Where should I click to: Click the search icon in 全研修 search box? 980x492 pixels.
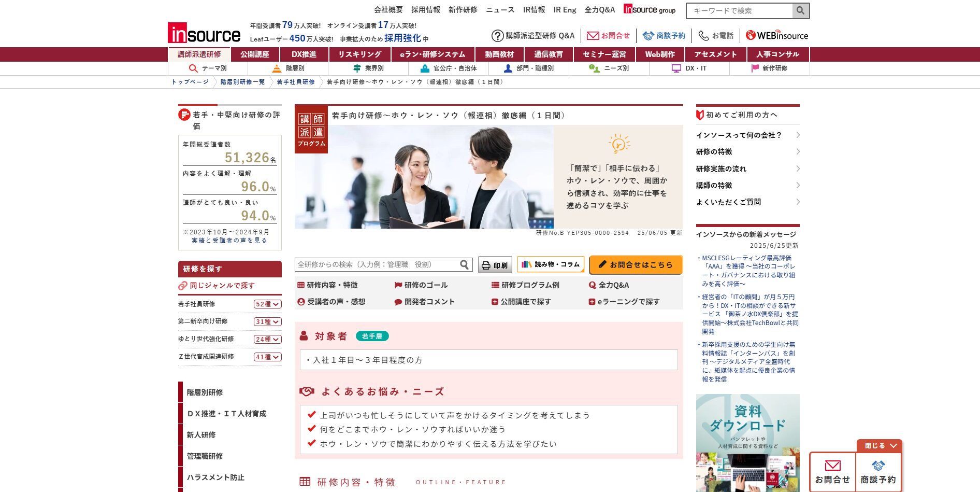pos(465,265)
